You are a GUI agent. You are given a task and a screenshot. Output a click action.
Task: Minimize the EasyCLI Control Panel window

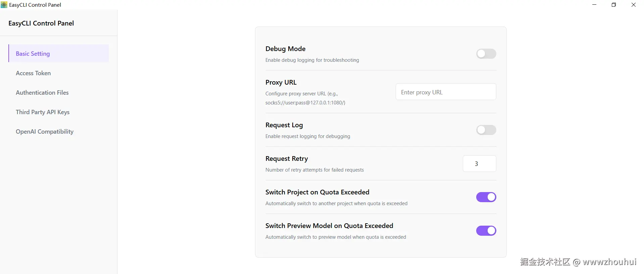594,5
